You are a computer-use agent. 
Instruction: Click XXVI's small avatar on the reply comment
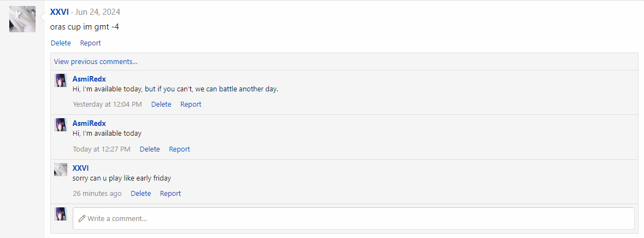[x=61, y=170]
